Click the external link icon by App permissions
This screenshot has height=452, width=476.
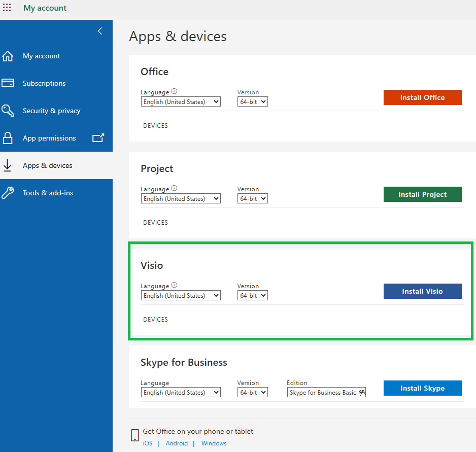tap(98, 138)
